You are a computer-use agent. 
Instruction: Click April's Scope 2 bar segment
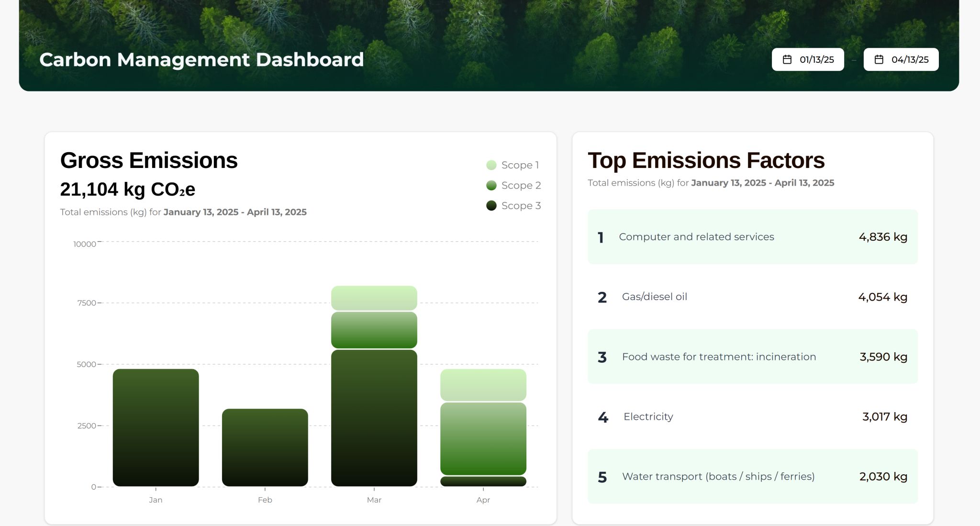(483, 438)
